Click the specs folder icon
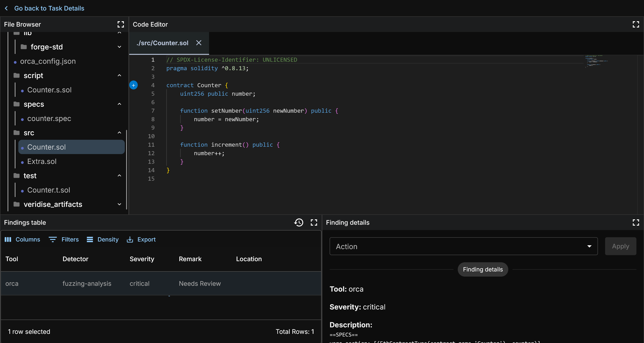 [17, 104]
